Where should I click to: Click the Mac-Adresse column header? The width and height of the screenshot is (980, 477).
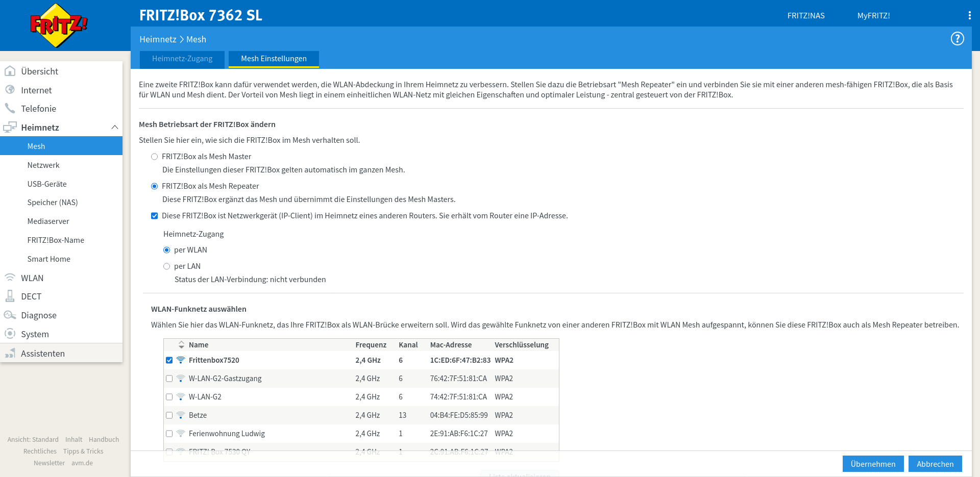451,345
